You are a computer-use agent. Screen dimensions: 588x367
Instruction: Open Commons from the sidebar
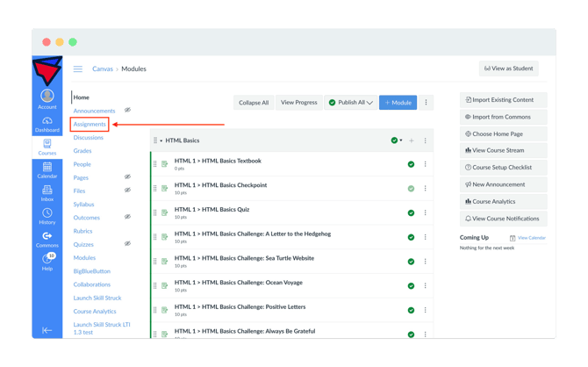[47, 240]
